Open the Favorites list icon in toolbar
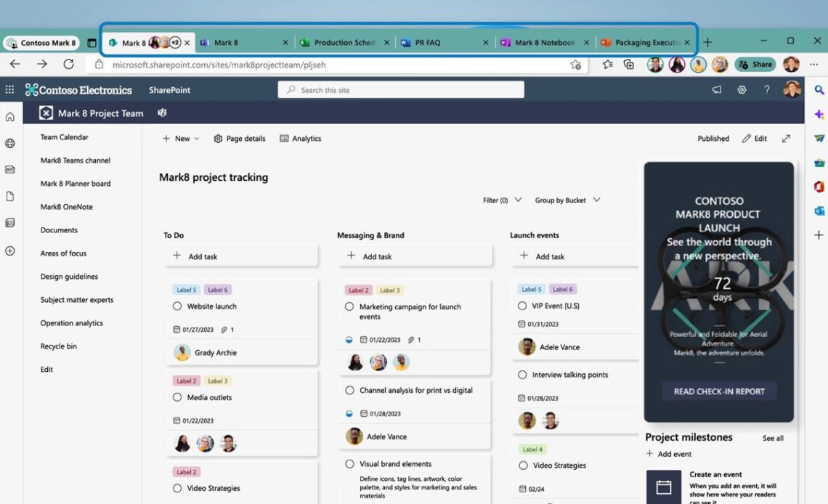The image size is (828, 504). pyautogui.click(x=607, y=65)
